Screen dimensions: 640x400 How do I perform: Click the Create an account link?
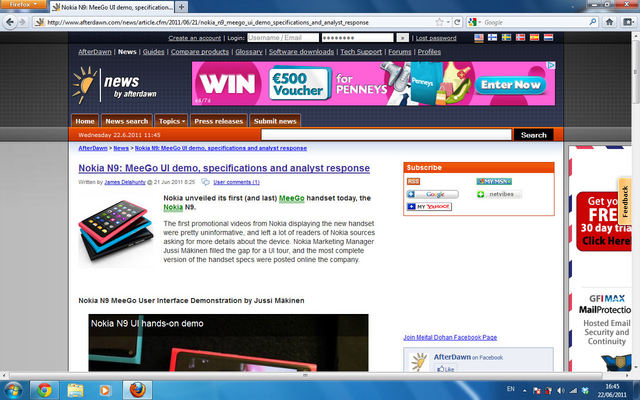195,38
